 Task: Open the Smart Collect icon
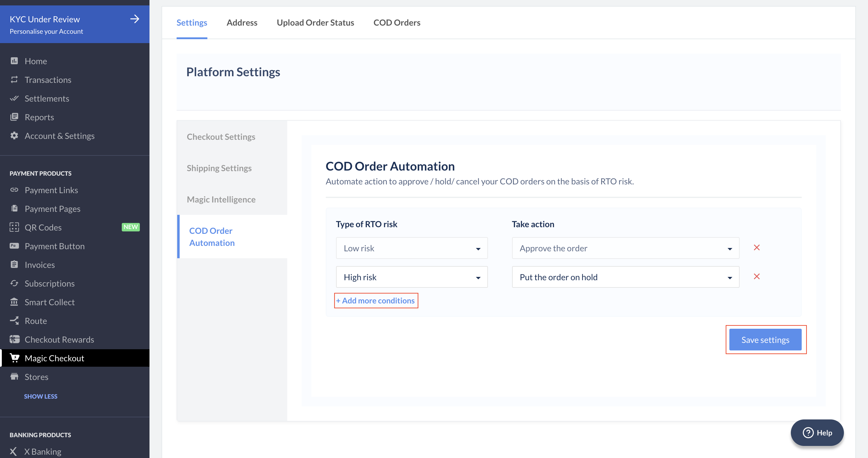(x=14, y=302)
